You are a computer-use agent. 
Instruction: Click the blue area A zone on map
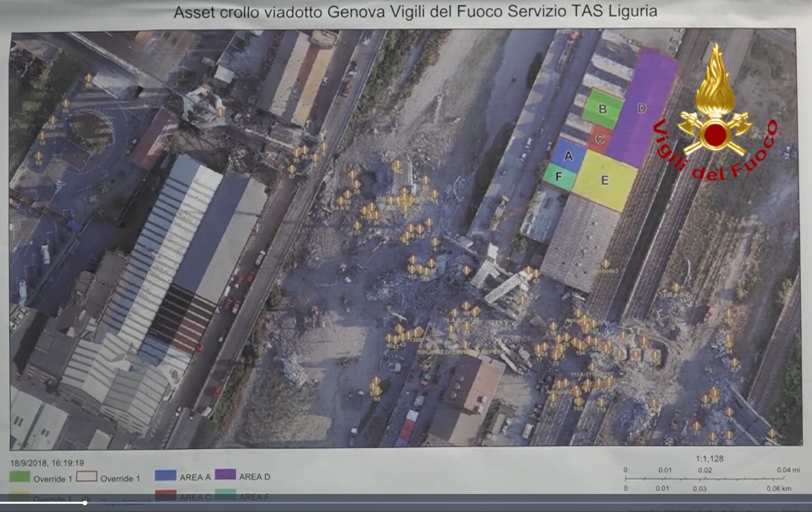click(568, 156)
